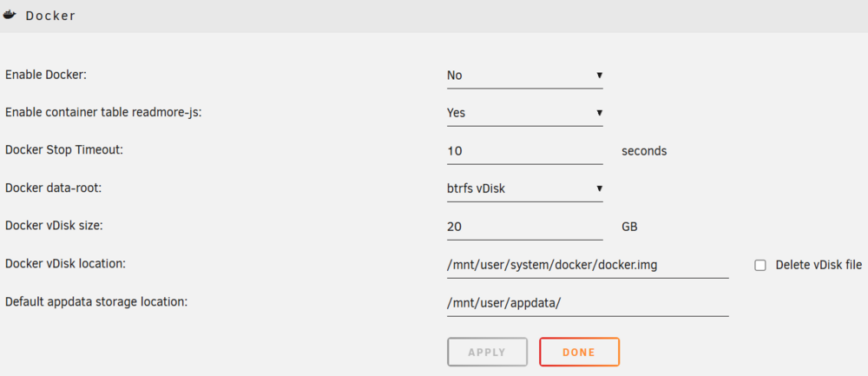The height and width of the screenshot is (376, 868).
Task: Click the Docker data-root label
Action: [54, 188]
